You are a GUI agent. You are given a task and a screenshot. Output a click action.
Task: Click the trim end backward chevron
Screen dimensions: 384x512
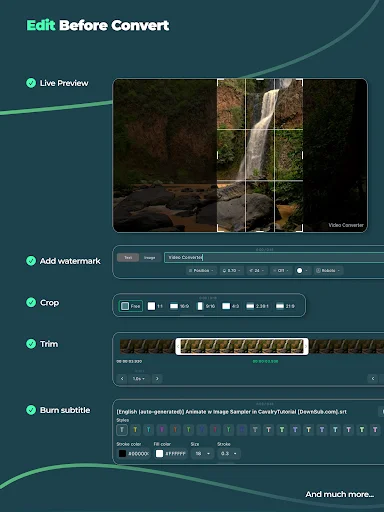coord(373,378)
